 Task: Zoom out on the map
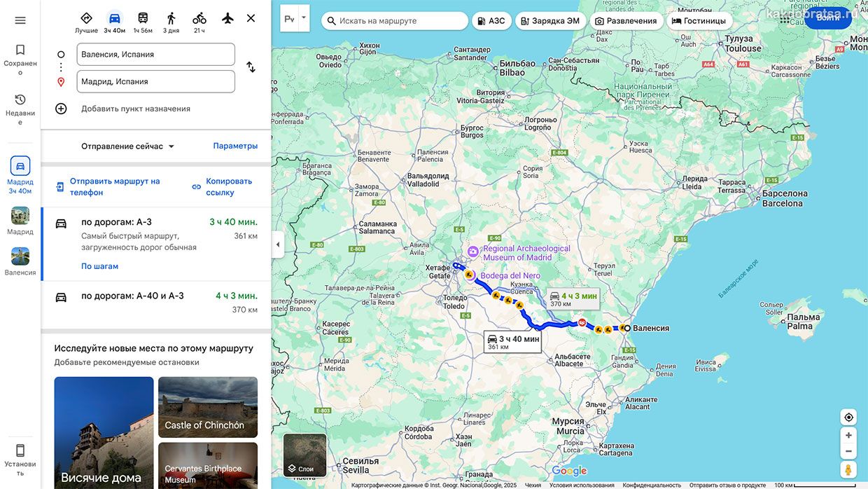coord(848,451)
